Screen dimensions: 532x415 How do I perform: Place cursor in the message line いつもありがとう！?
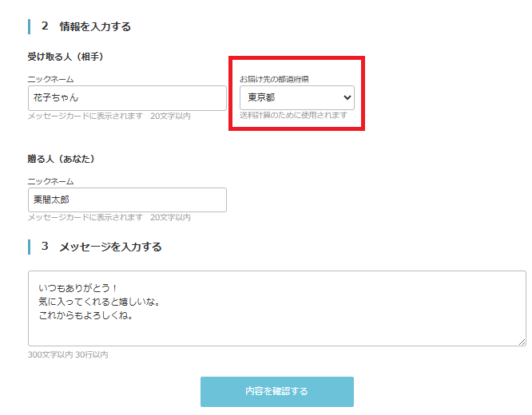coord(78,287)
